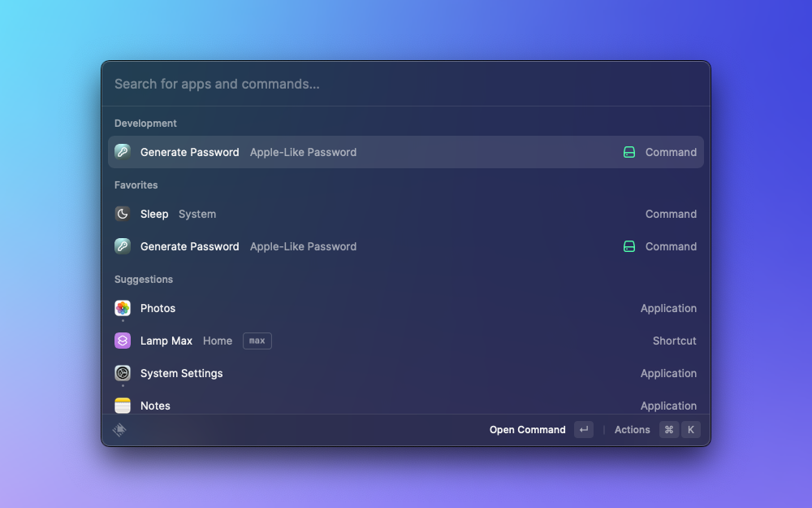Click the K key badge in the bottom bar
The width and height of the screenshot is (812, 508).
[x=691, y=430]
